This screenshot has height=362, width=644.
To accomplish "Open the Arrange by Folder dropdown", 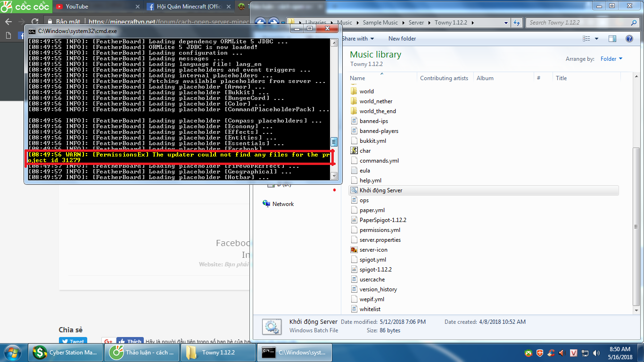I will click(611, 59).
